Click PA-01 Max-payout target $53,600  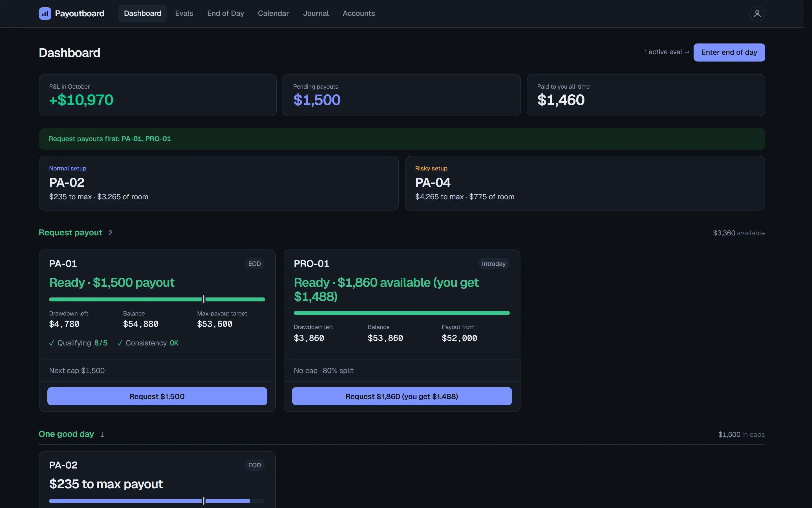click(x=215, y=324)
